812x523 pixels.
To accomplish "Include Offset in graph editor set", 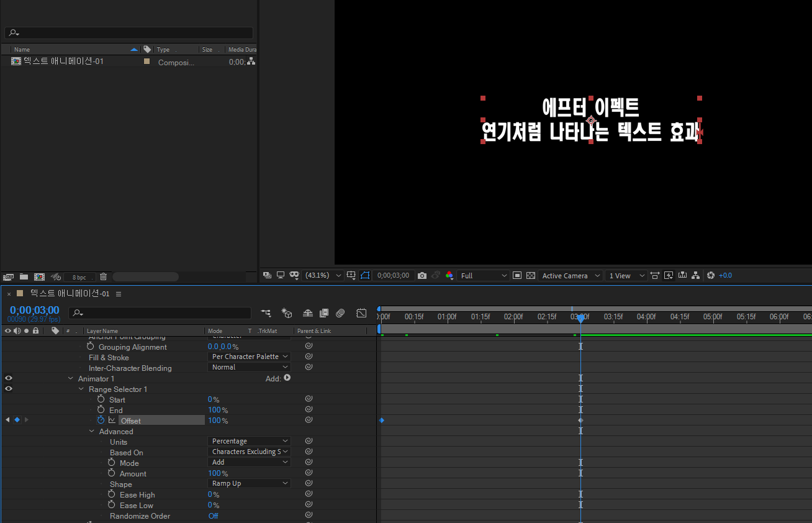I will [112, 421].
